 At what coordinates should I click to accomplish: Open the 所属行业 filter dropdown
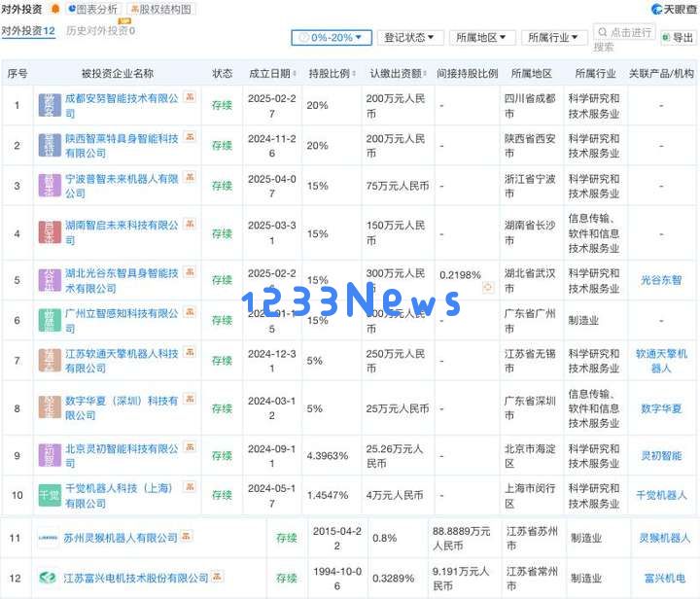click(553, 38)
